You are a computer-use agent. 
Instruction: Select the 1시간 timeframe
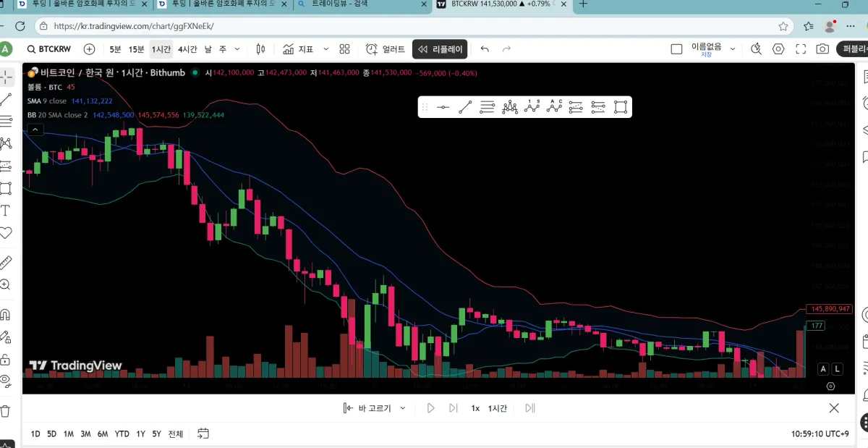pos(161,49)
